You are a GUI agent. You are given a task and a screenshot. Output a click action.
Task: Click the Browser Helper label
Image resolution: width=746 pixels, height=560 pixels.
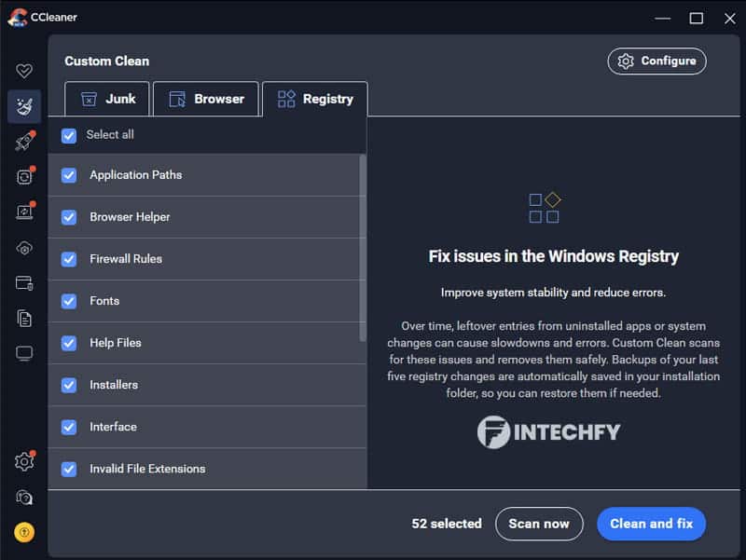pos(130,217)
